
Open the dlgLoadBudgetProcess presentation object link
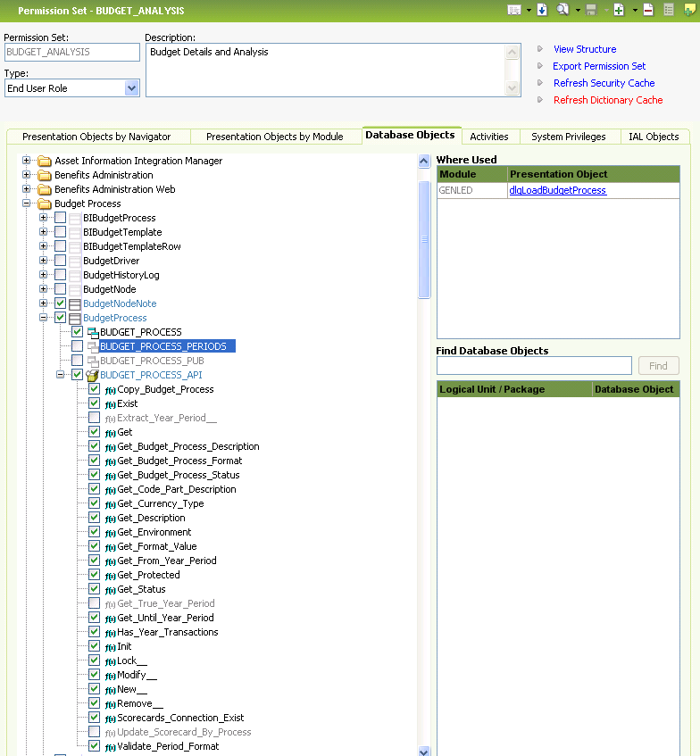coord(558,190)
